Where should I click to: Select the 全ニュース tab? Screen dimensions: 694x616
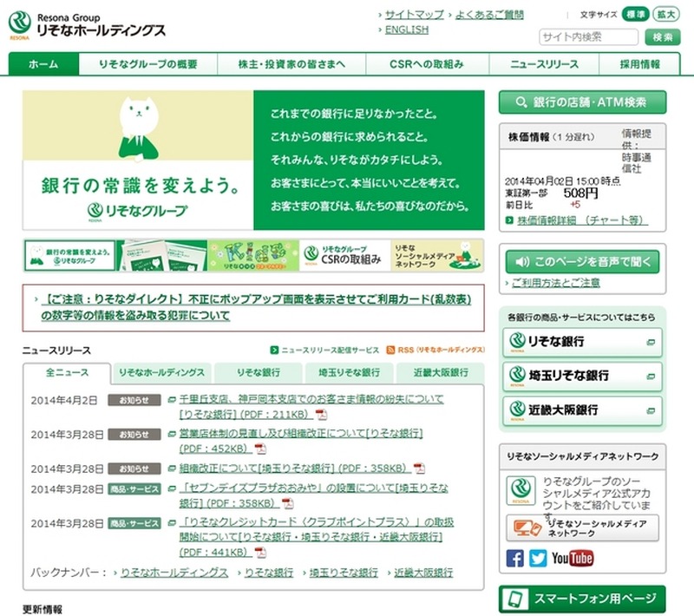coord(67,372)
